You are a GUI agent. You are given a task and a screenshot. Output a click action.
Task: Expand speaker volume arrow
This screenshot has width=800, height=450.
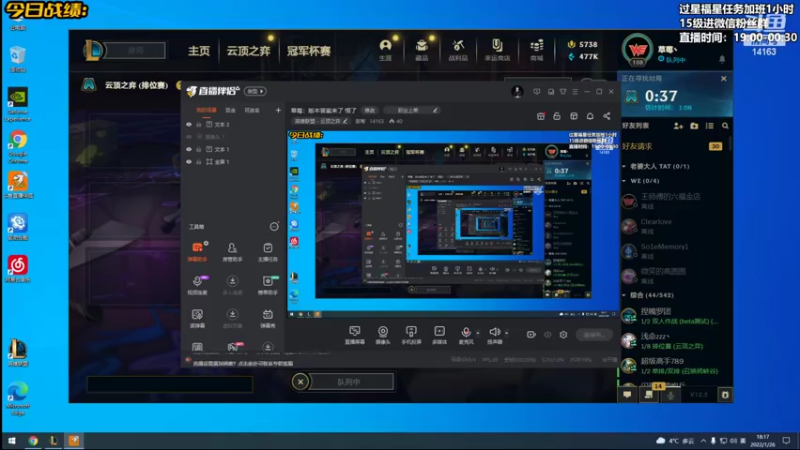coord(506,333)
